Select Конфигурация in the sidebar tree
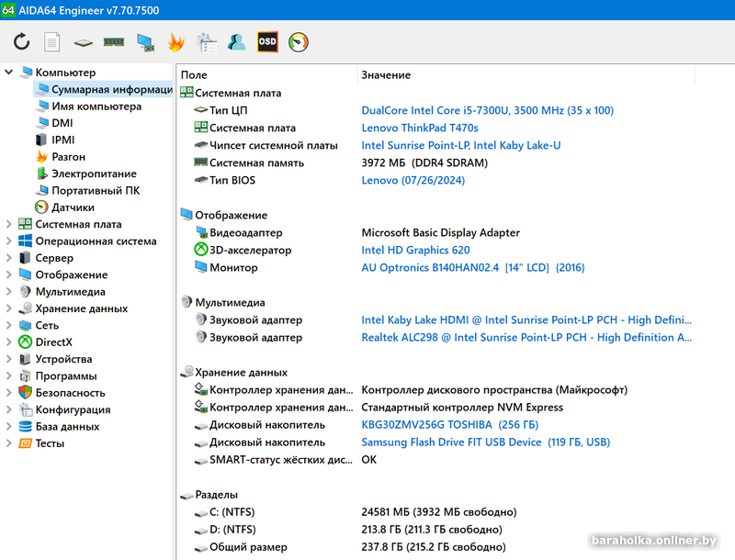This screenshot has width=735, height=560. 73,409
